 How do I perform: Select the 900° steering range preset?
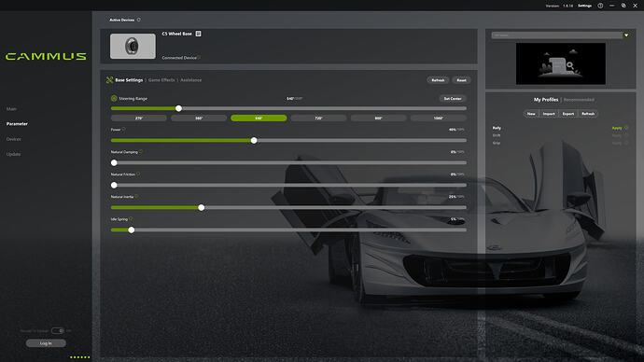(378, 118)
